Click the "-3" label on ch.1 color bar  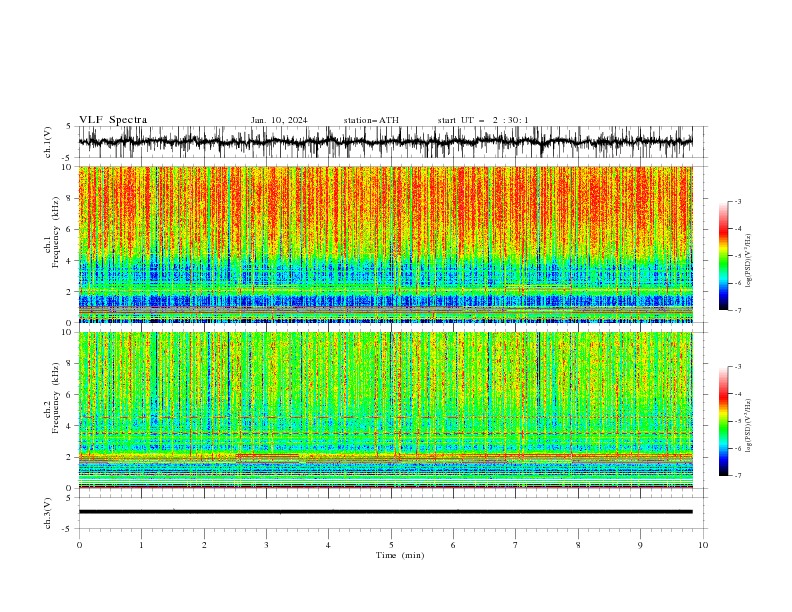738,201
